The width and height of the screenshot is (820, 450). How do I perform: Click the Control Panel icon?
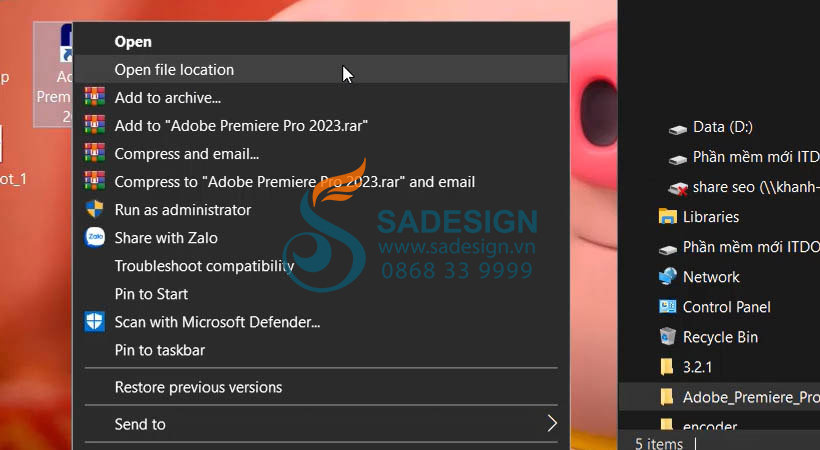667,307
